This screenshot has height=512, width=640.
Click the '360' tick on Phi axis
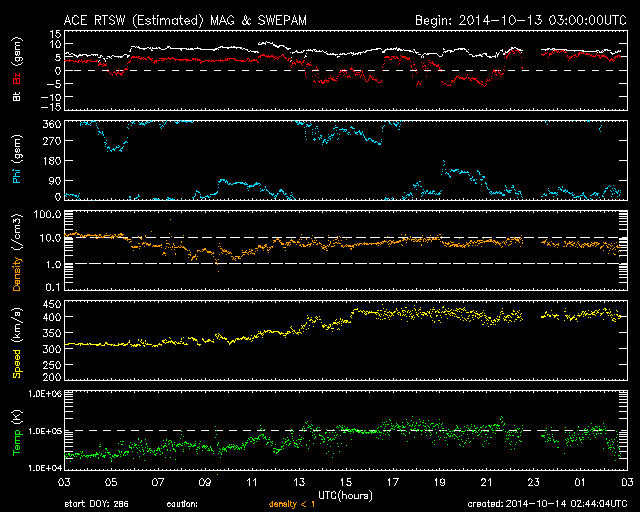click(x=52, y=124)
